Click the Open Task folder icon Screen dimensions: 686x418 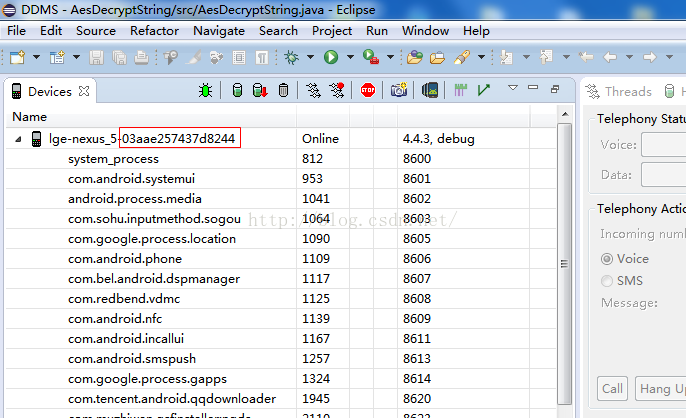437,57
